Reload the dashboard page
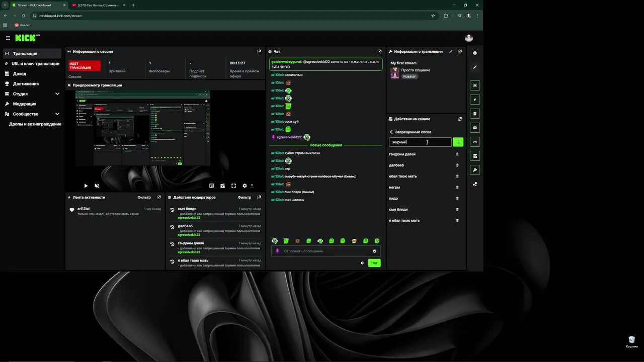This screenshot has height=362, width=644. pos(23,16)
